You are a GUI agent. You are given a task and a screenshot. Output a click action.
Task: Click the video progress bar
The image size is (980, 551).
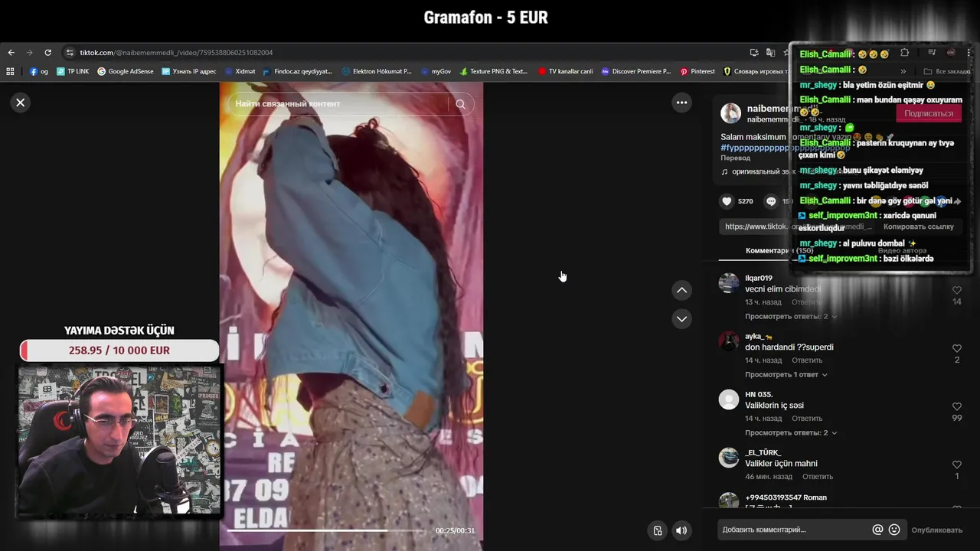coord(326,530)
